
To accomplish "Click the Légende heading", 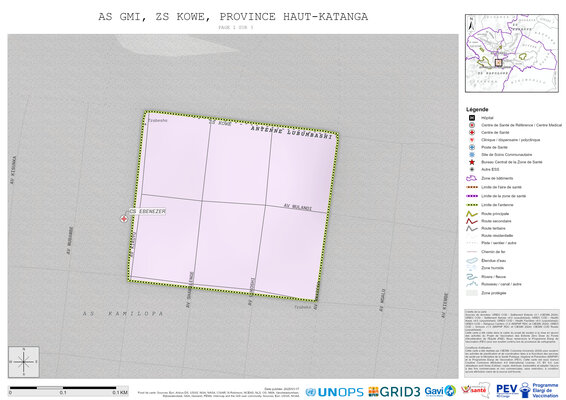I will pyautogui.click(x=477, y=109).
